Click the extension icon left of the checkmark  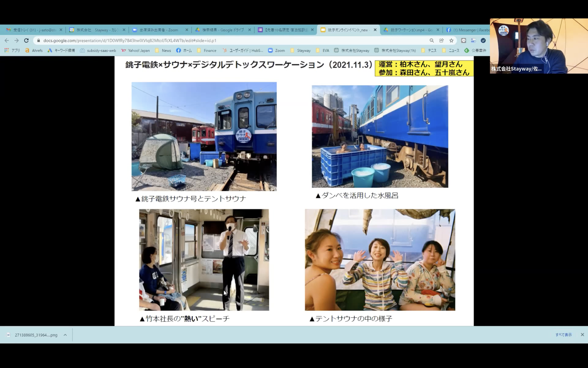[x=473, y=40]
